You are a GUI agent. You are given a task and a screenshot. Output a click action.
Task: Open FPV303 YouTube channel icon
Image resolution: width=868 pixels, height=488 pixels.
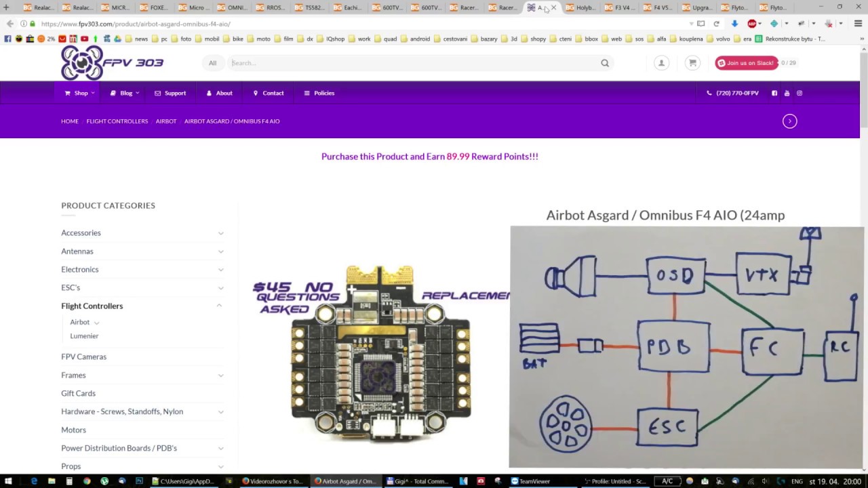(787, 93)
